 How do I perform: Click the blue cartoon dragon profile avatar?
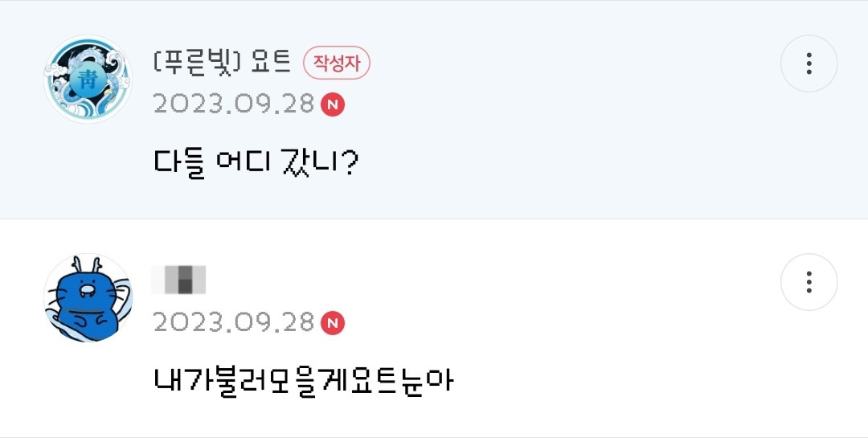[88, 298]
